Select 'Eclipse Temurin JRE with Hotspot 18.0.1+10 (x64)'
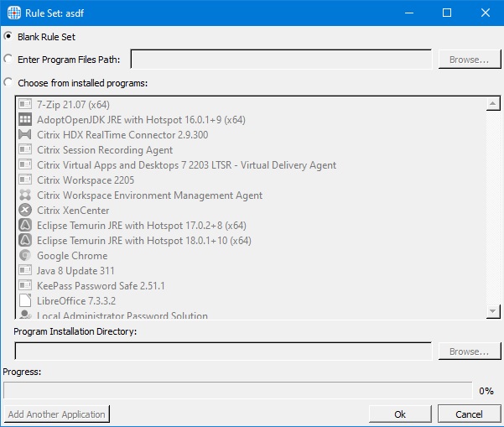Viewport: 504px width, 427px height. point(144,241)
